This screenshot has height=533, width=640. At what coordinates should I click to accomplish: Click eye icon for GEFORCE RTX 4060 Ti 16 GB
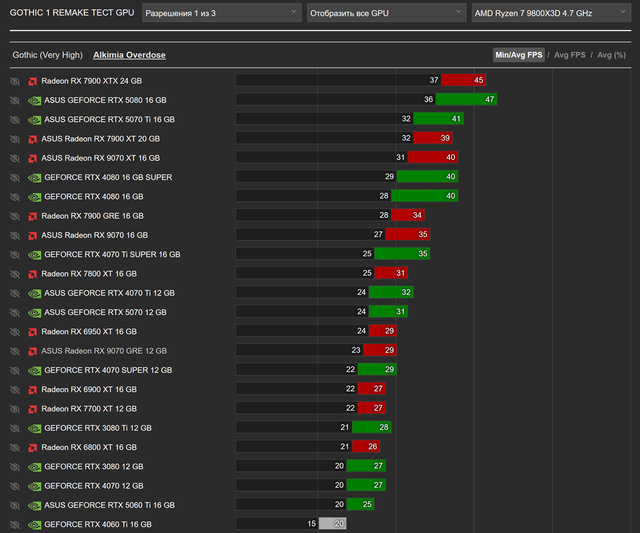point(15,525)
